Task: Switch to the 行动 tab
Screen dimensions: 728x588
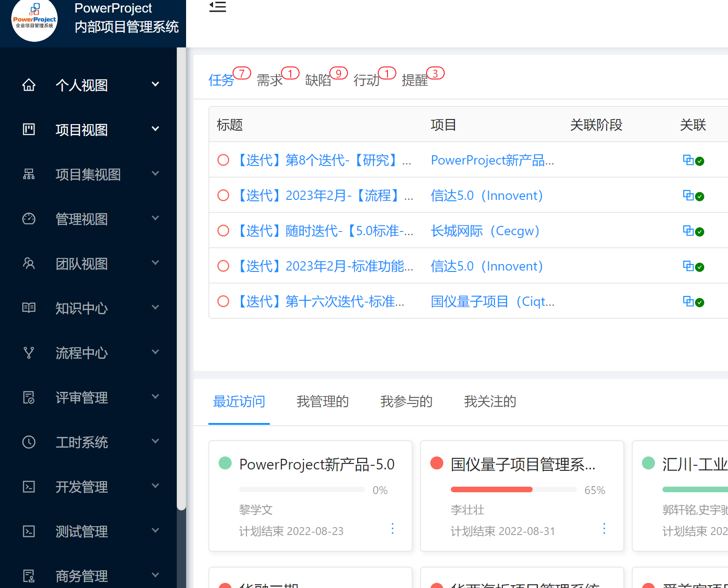Action: pyautogui.click(x=367, y=80)
